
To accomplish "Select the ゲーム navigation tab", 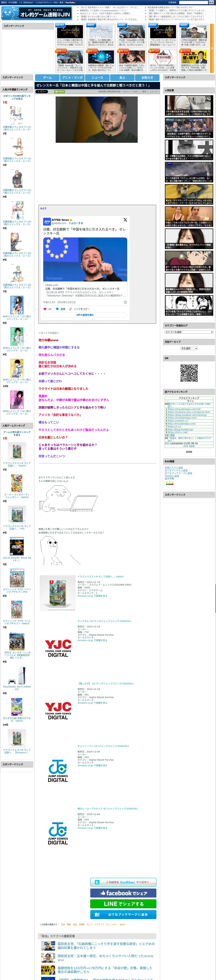I will click(47, 78).
